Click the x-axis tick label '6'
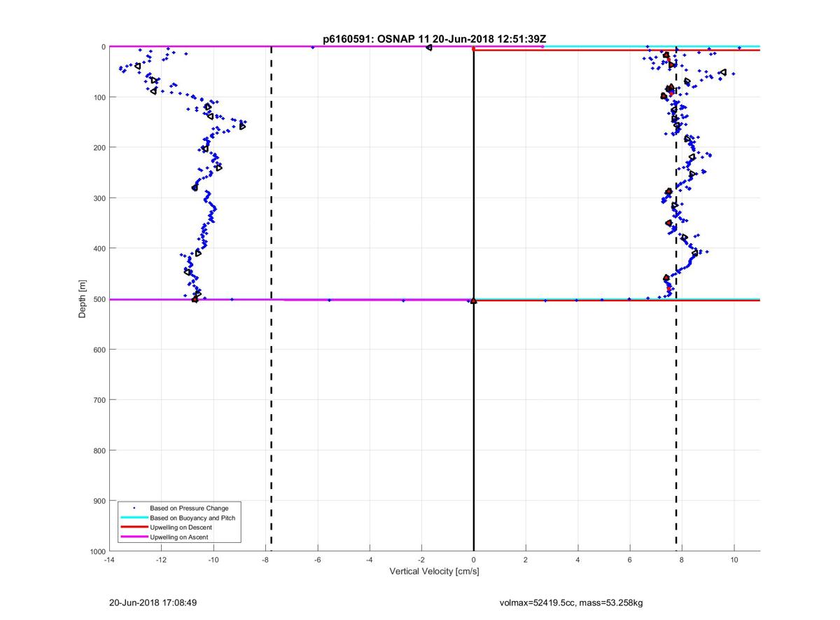Viewport: 840px width, 620px height. click(630, 560)
